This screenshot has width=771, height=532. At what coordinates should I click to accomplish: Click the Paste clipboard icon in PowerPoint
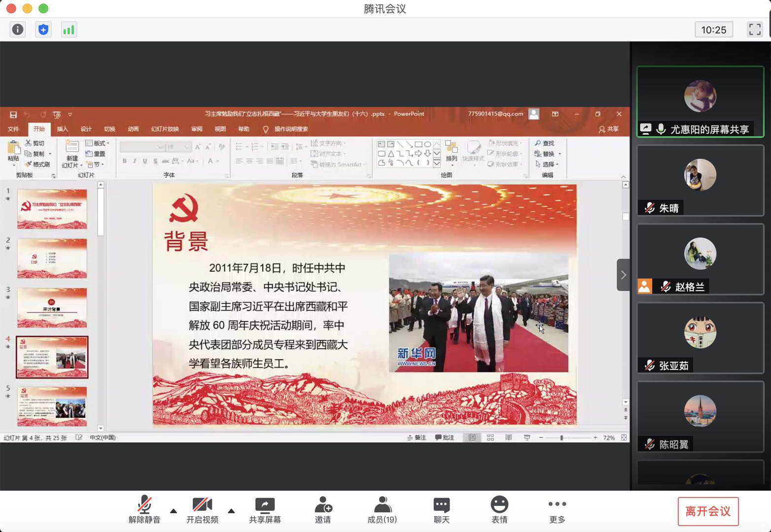(13, 147)
